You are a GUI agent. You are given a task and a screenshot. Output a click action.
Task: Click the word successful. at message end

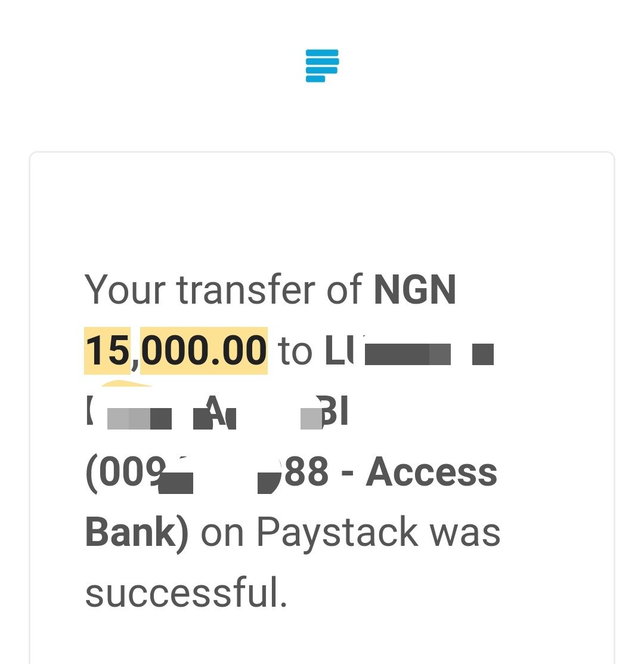click(187, 592)
